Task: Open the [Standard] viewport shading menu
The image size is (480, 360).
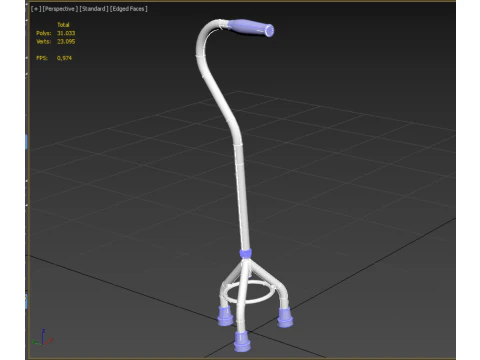Action: 94,9
